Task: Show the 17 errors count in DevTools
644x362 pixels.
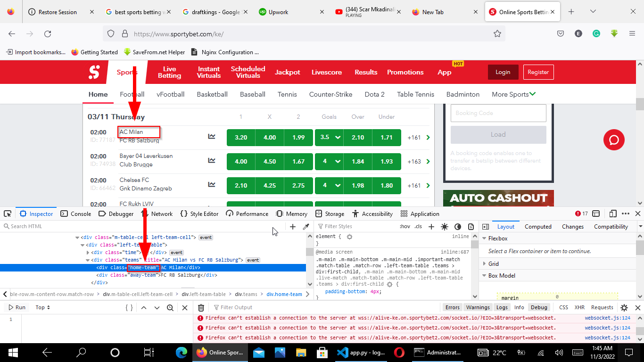Action: coord(581,214)
